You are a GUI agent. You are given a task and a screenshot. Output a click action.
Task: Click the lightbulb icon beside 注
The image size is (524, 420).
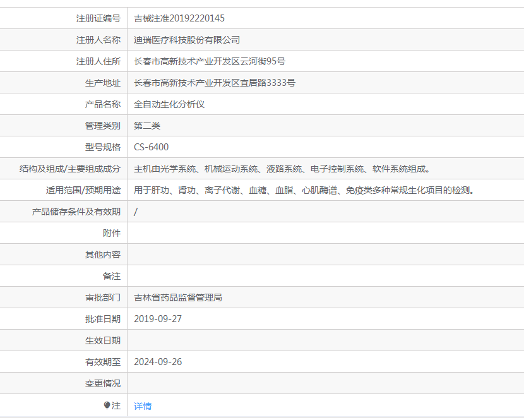(107, 405)
